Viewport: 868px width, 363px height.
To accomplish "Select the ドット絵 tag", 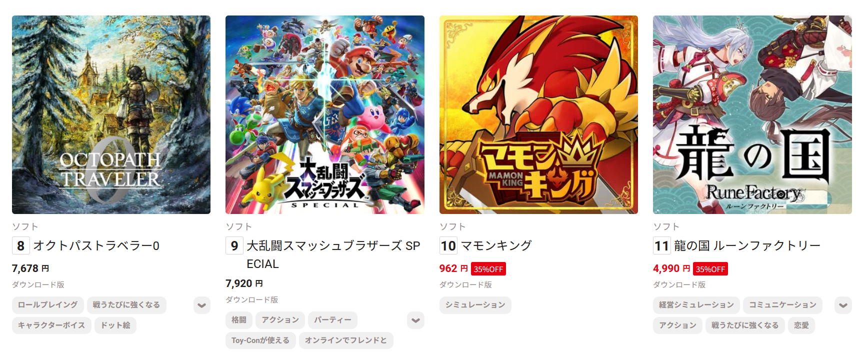I will [x=115, y=325].
